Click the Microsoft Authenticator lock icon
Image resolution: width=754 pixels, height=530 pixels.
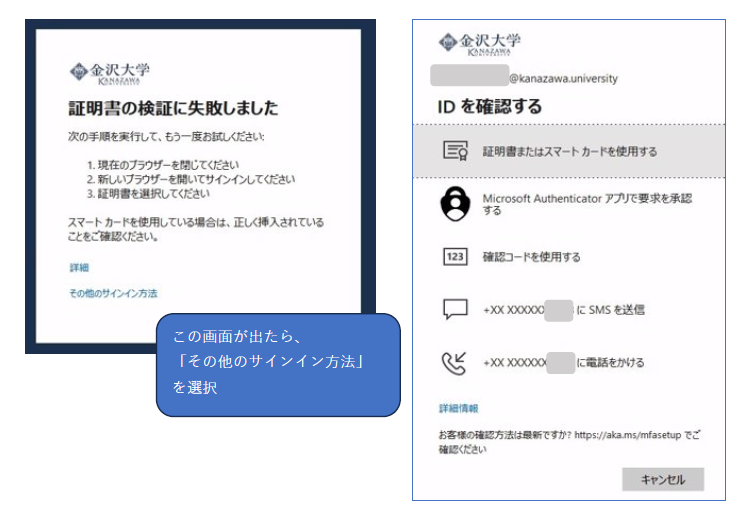[456, 204]
